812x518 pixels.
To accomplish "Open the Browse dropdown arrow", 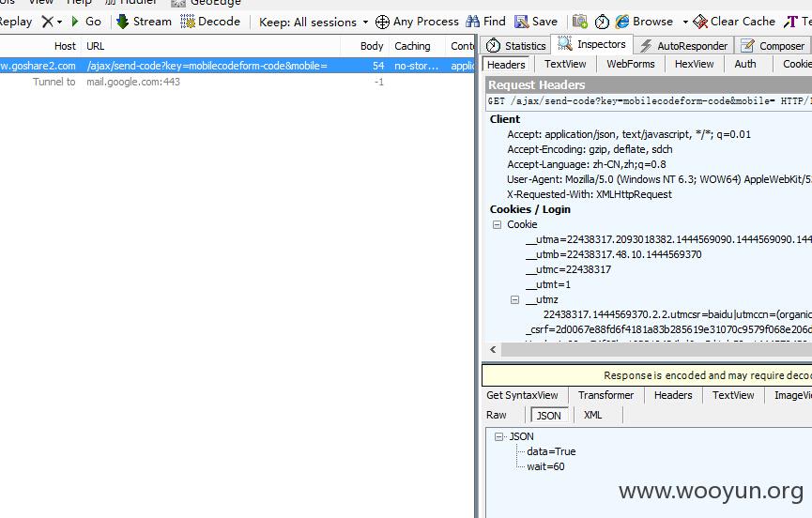I will (x=685, y=23).
